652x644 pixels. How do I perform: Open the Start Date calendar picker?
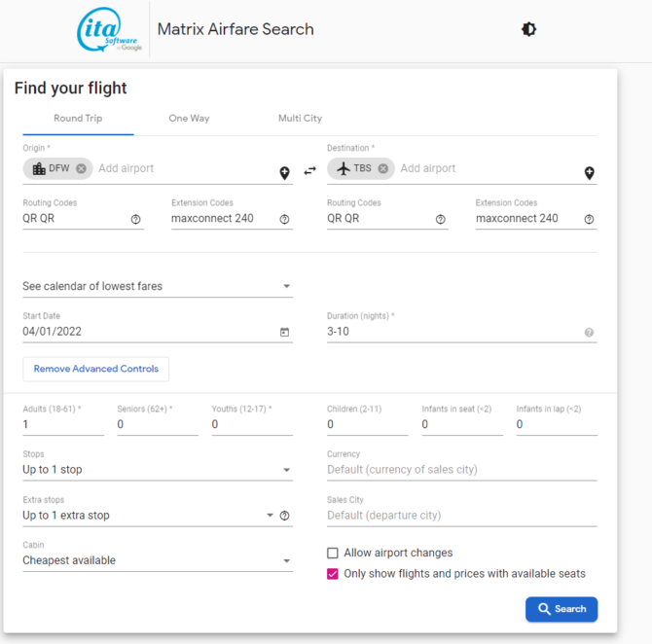coord(284,332)
